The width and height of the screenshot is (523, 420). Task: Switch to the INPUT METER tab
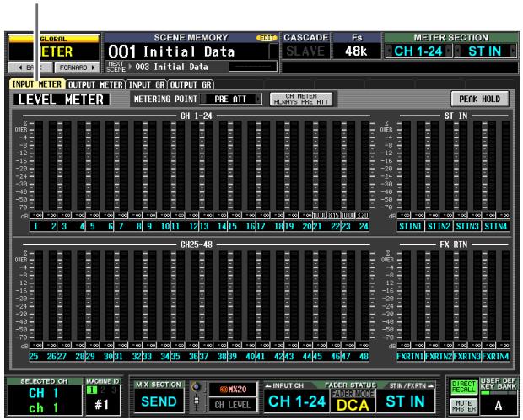(x=37, y=84)
